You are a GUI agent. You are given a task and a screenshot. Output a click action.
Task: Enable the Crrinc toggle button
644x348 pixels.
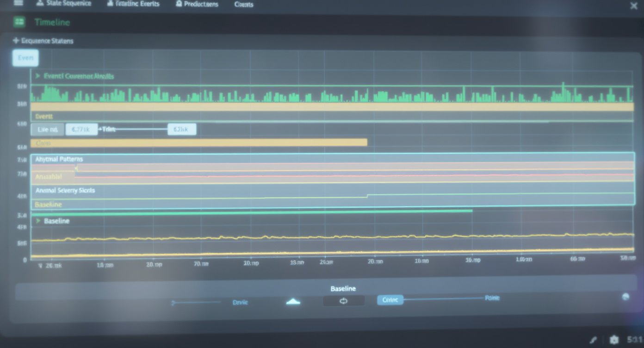coord(390,300)
